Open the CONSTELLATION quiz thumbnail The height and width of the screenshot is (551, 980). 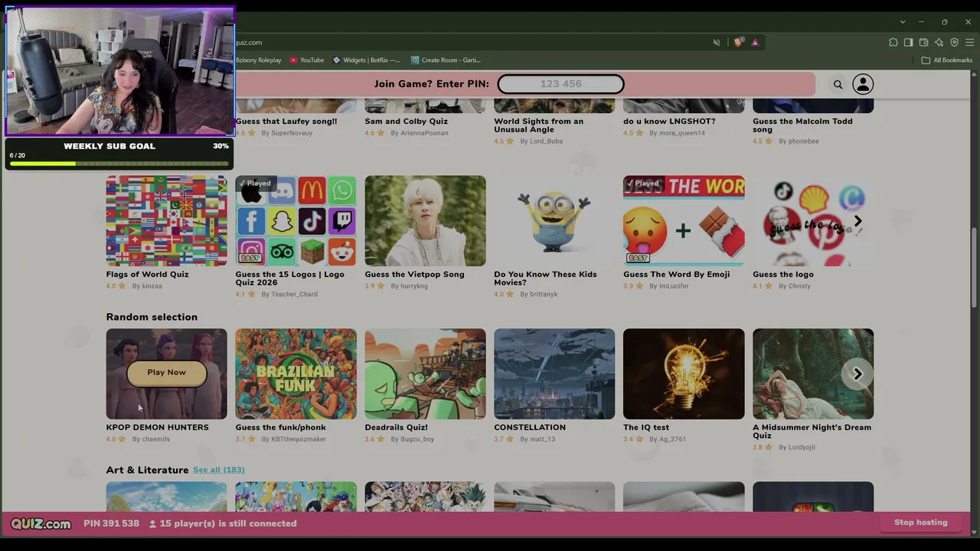(554, 374)
